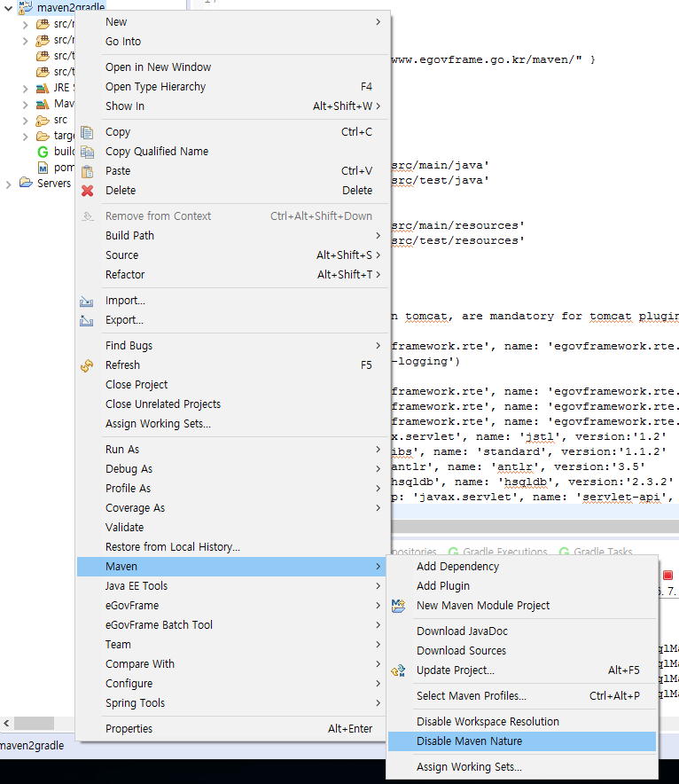Click the Paste clipboard icon

(x=87, y=171)
